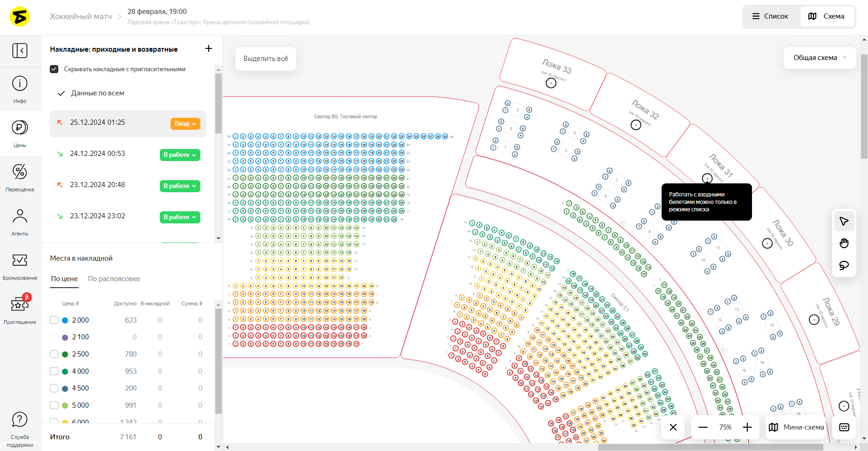Open the Инфо section
Viewport: 868px width, 451px height.
[x=20, y=89]
